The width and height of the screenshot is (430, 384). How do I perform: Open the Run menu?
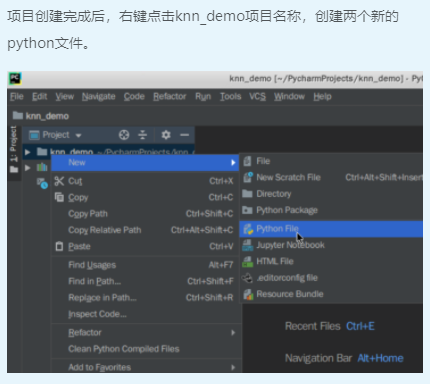(x=203, y=97)
